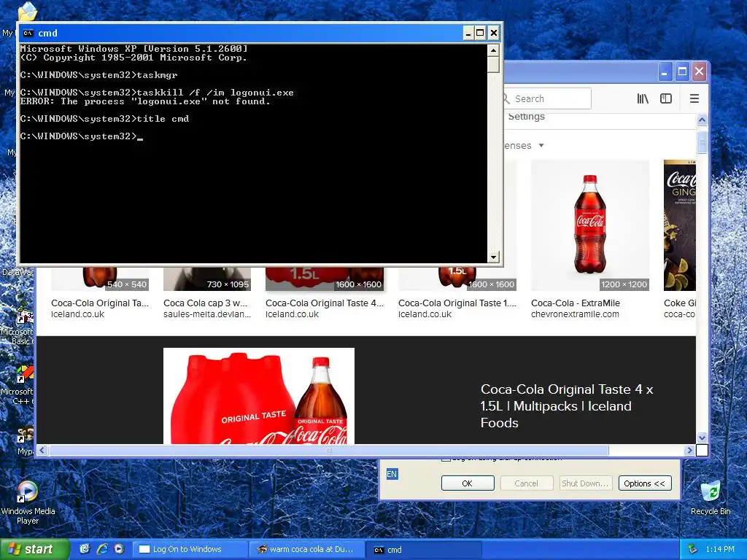The height and width of the screenshot is (560, 747).
Task: Open the Start menu
Action: tap(35, 550)
